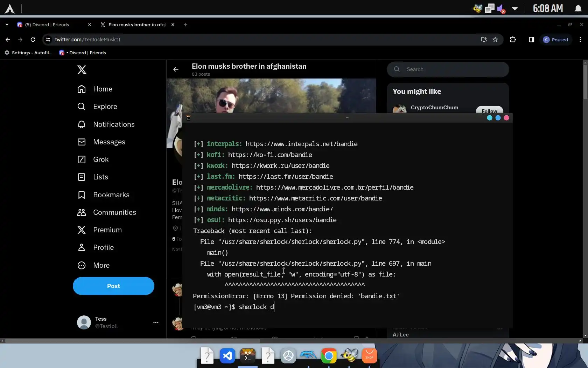Screen dimensions: 588x368
Task: Click the blue Post button
Action: 113,286
